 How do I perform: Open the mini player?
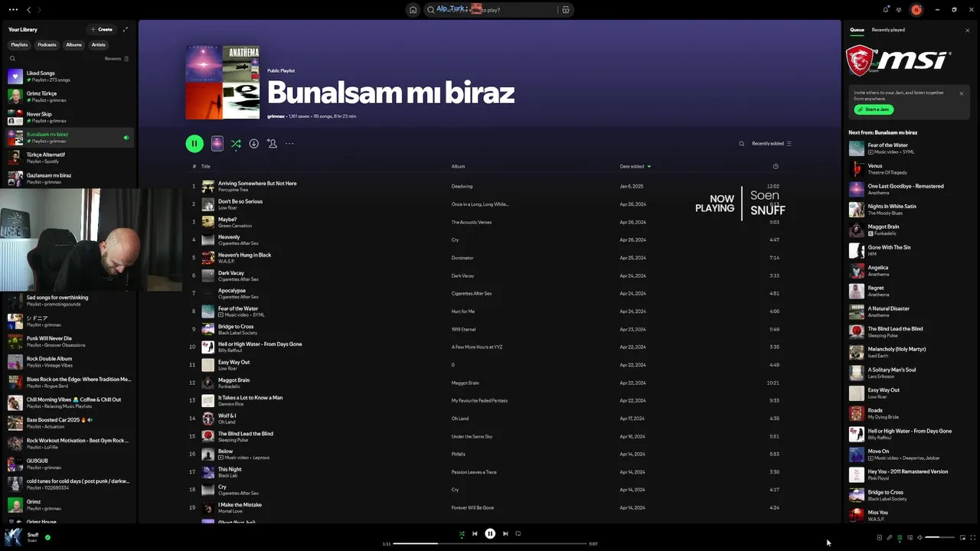962,537
